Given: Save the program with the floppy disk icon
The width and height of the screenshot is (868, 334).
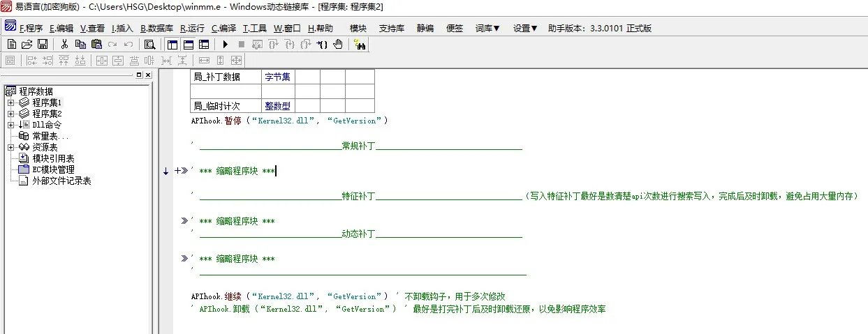Looking at the screenshot, I should [x=42, y=45].
